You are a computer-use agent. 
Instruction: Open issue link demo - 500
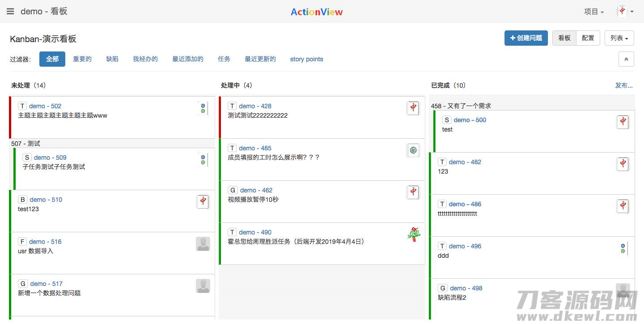[470, 120]
